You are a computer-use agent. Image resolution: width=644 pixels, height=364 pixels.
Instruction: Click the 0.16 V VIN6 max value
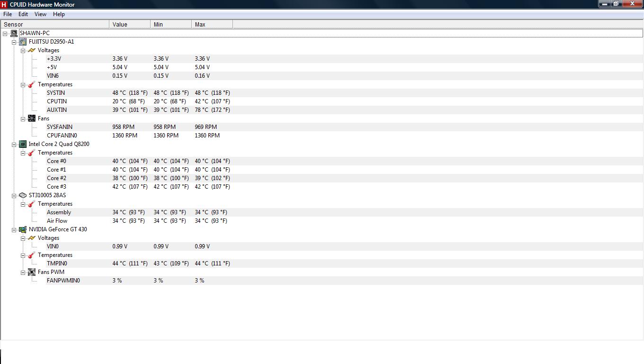point(202,76)
